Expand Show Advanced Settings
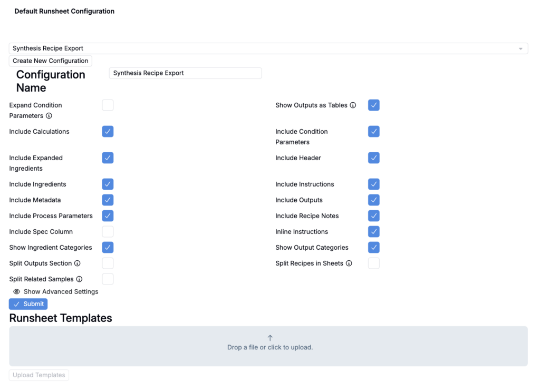 tap(61, 292)
